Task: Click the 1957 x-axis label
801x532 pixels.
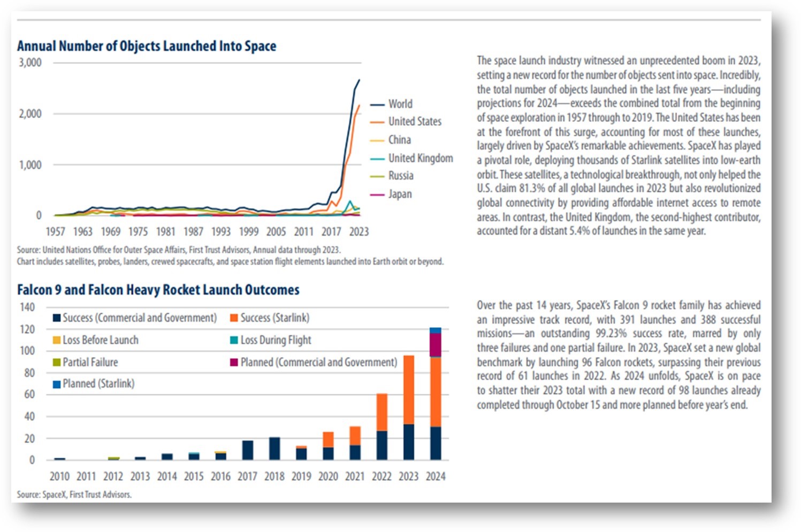Action: point(55,232)
